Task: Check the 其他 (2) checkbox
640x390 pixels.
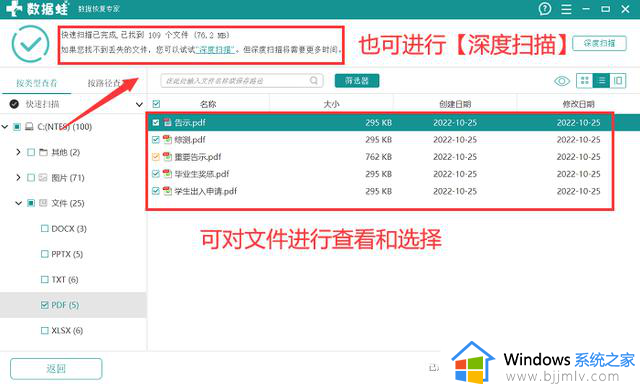Action: (31, 152)
